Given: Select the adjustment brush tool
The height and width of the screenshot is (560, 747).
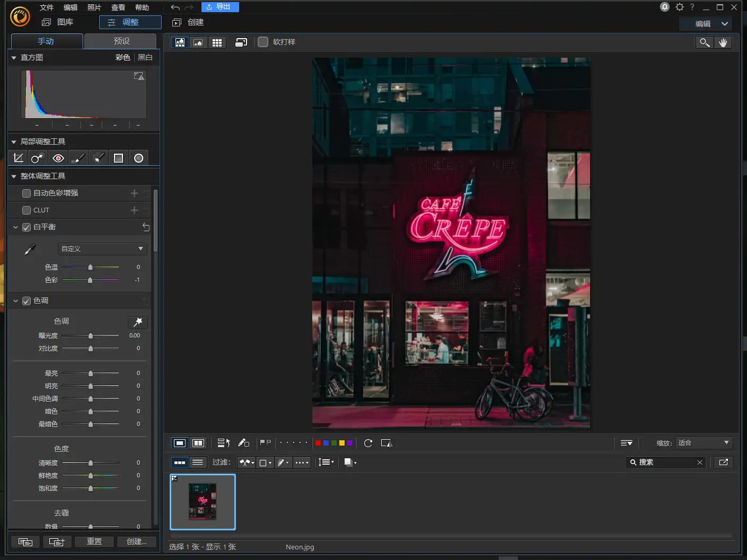Looking at the screenshot, I should coord(78,157).
